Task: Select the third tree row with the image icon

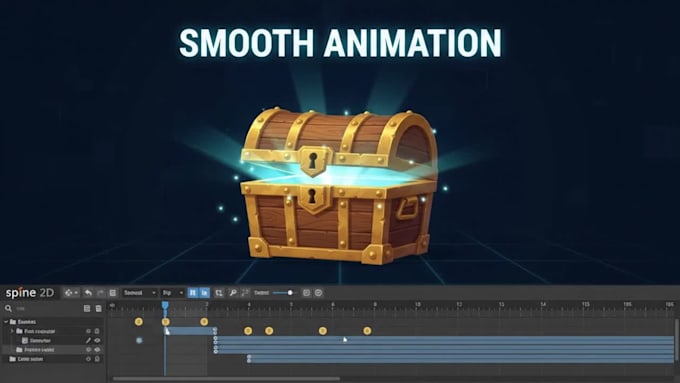Action: pos(52,340)
